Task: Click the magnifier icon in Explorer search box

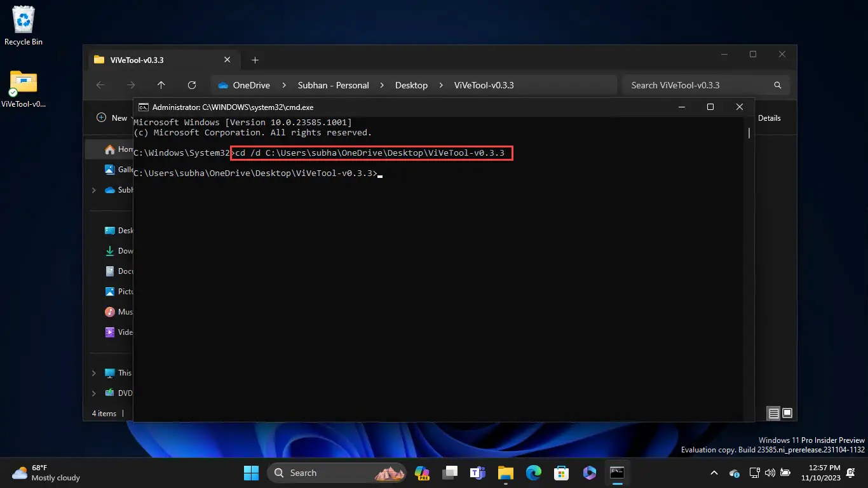Action: (777, 85)
